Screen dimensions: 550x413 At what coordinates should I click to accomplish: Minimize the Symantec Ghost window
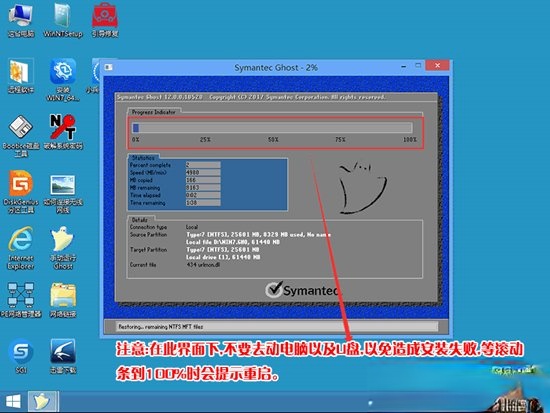coord(404,66)
